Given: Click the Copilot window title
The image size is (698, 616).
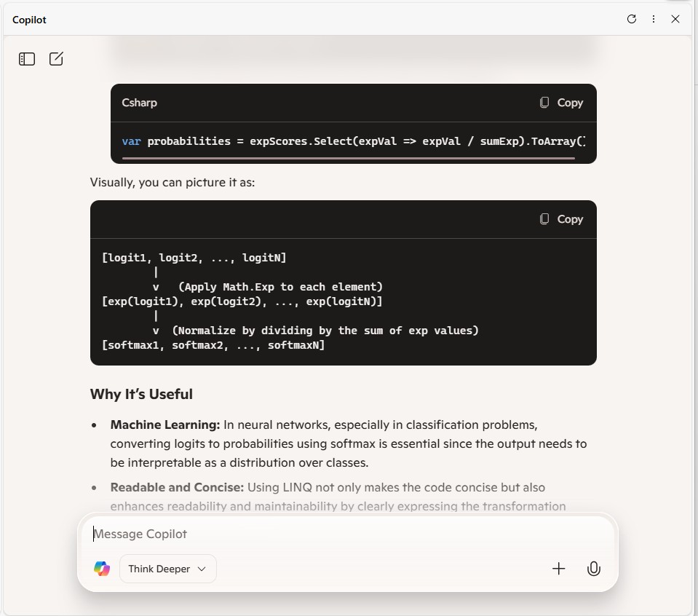Looking at the screenshot, I should coord(29,20).
